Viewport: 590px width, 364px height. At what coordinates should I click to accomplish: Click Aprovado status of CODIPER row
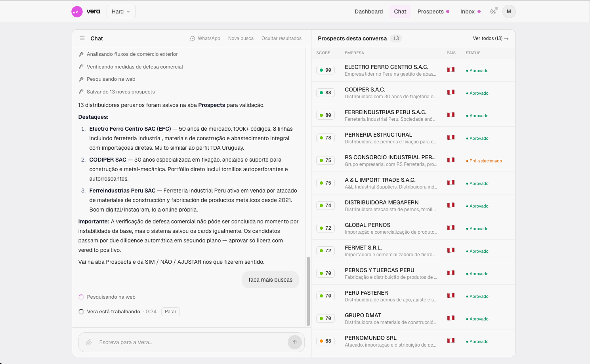(x=477, y=93)
